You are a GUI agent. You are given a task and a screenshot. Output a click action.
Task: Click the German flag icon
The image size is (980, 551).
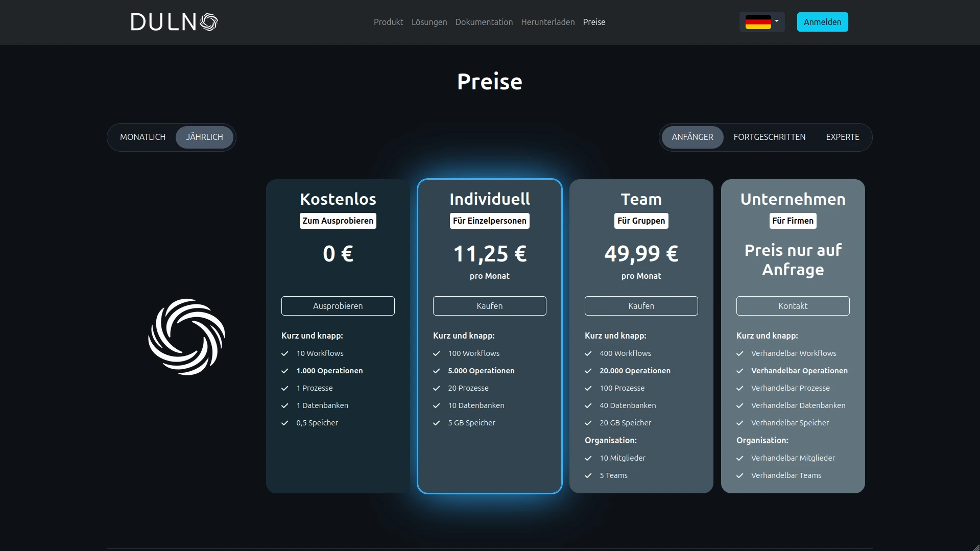pos(758,22)
